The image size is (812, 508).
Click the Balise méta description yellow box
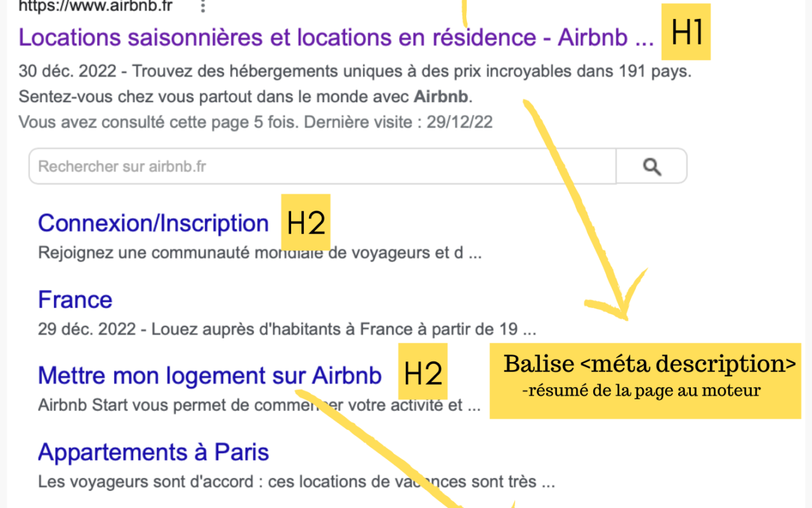[645, 380]
